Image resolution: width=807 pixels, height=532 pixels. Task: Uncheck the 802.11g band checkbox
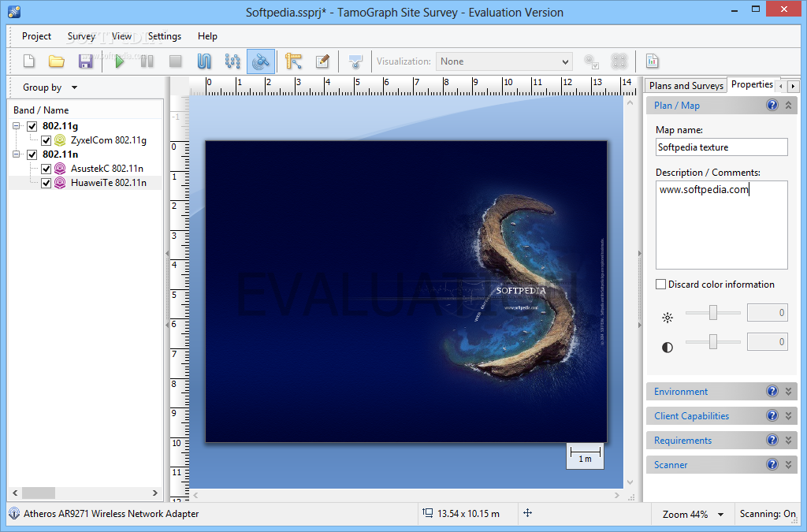32,126
